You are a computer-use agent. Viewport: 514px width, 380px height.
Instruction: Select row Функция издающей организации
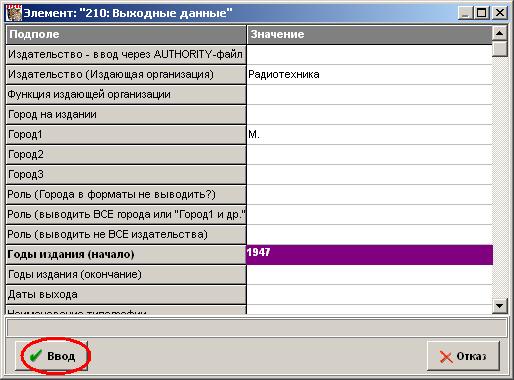pyautogui.click(x=126, y=94)
